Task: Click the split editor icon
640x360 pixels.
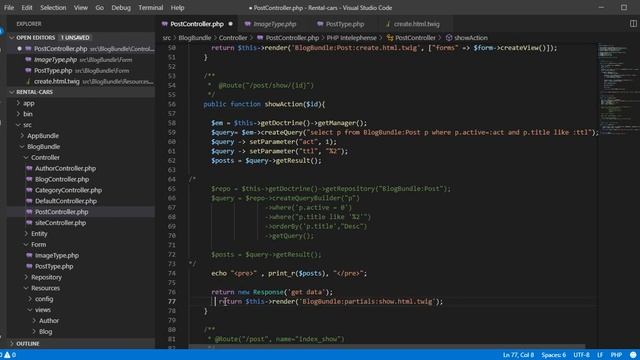Action: [633, 24]
